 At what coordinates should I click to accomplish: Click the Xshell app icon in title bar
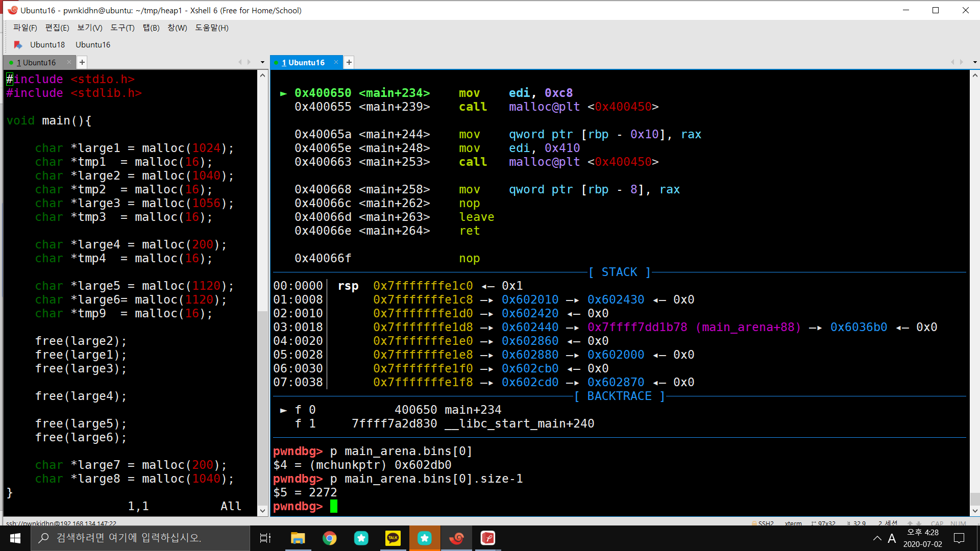tap(12, 10)
